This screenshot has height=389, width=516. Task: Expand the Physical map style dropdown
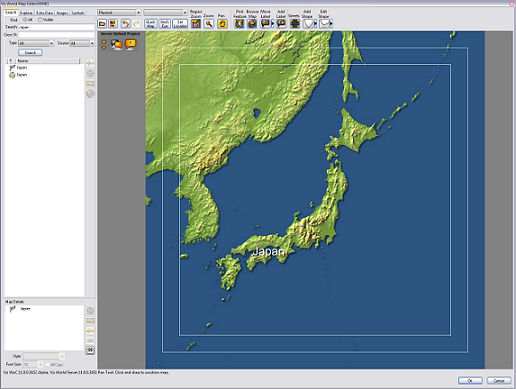[x=119, y=12]
